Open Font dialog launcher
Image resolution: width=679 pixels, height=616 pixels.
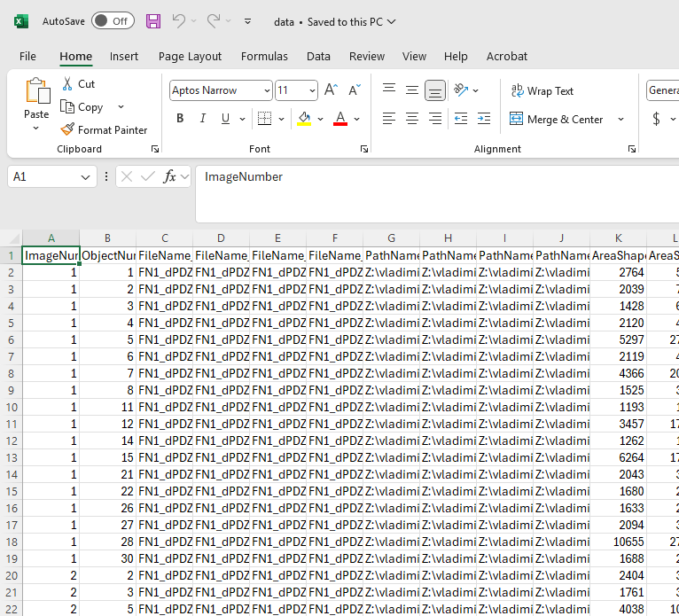pos(363,149)
